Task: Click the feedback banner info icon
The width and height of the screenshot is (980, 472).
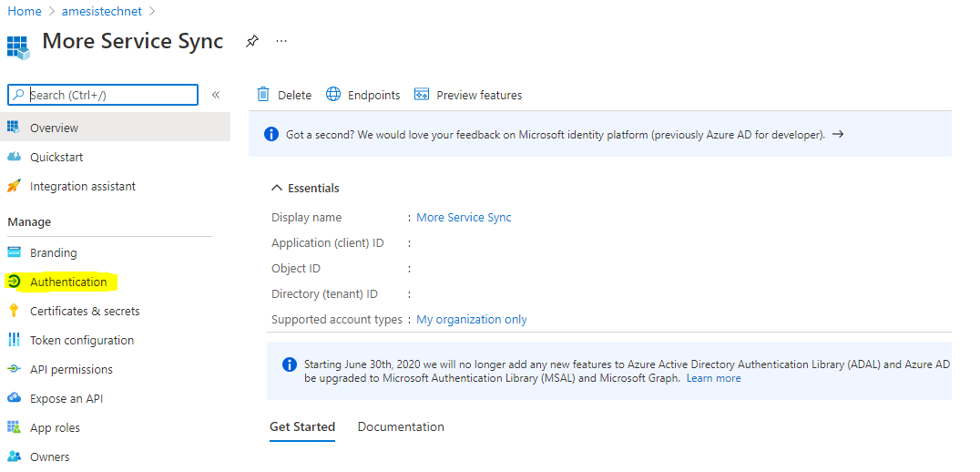Action: 271,134
